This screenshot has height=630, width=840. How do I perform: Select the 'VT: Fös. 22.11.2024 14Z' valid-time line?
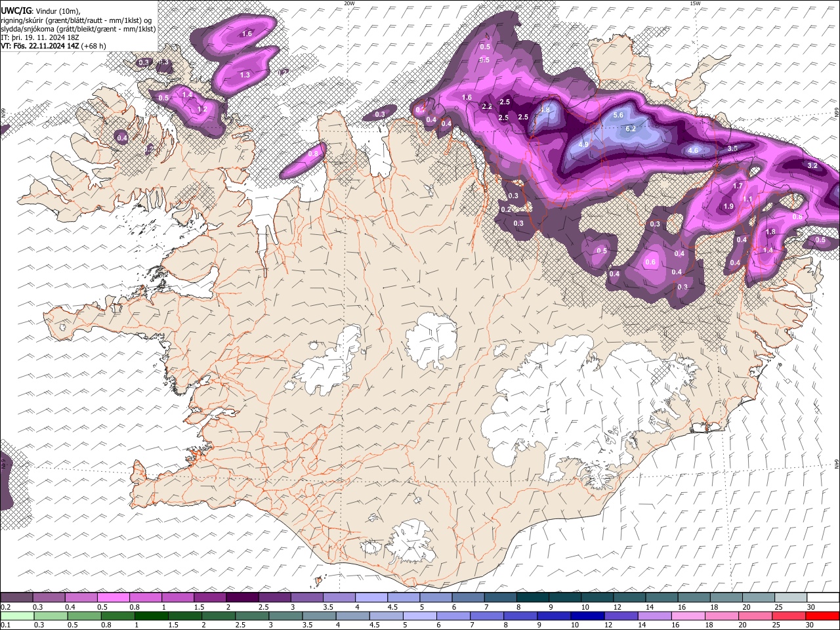pos(41,46)
